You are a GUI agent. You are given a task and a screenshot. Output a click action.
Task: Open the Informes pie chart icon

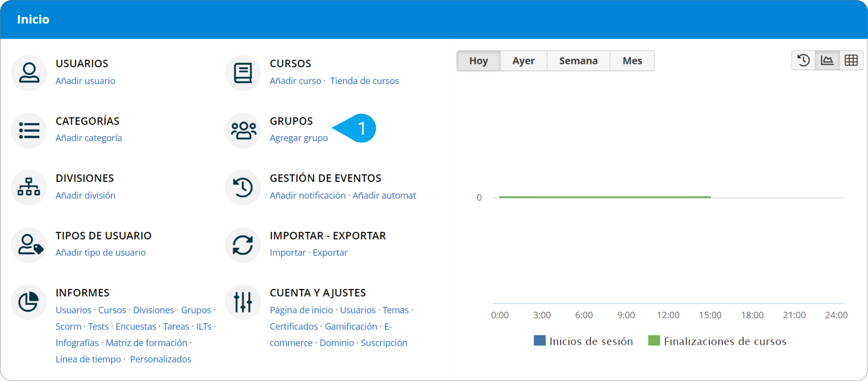click(29, 302)
